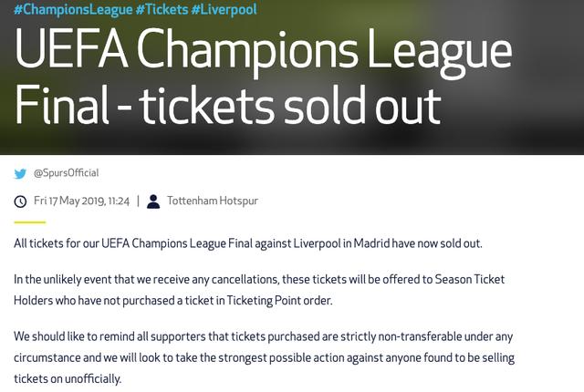Click the author person icon
Viewport: 584px width, 392px height.
pyautogui.click(x=153, y=201)
